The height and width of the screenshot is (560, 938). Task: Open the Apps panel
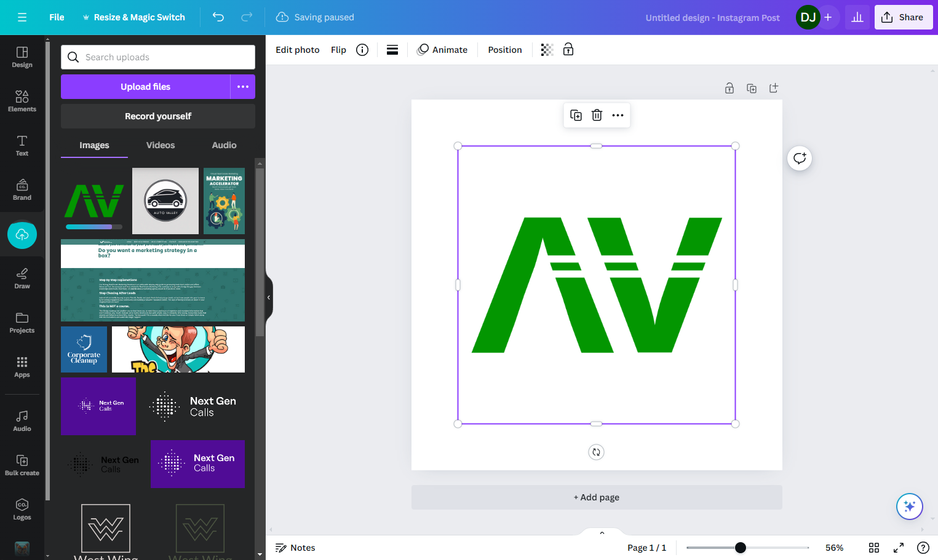tap(22, 367)
